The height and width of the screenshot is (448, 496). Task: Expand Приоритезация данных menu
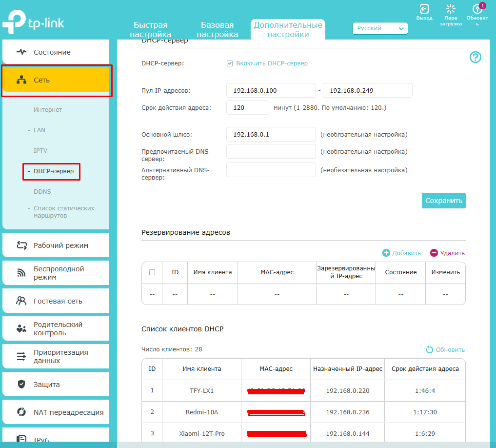coord(56,357)
